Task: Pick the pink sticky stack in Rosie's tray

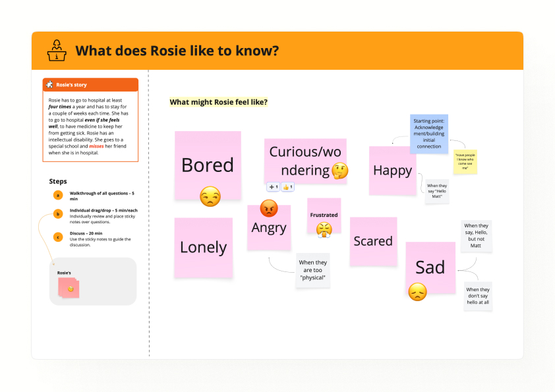Action: 69,288
